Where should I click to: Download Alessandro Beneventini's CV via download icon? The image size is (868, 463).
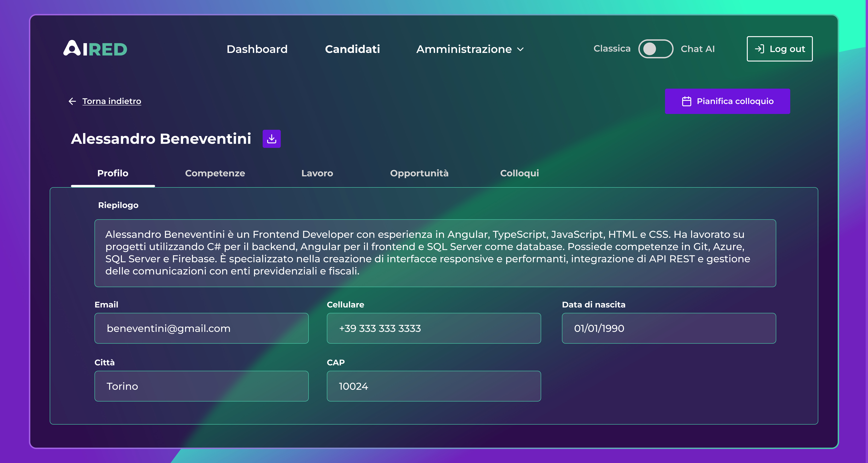pos(272,139)
